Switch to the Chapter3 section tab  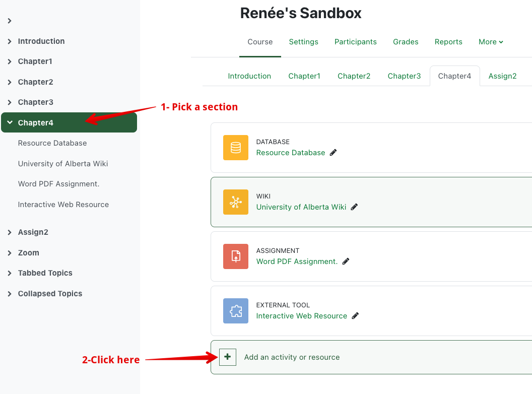[x=404, y=76]
